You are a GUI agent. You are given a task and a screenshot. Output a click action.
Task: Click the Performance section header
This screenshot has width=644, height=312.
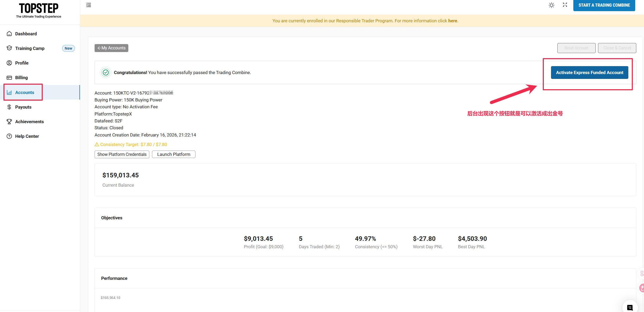(114, 278)
